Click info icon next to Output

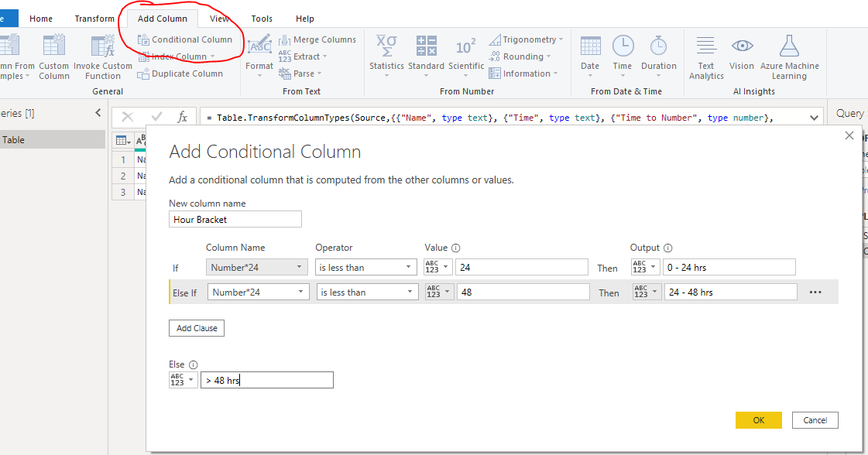(x=667, y=248)
